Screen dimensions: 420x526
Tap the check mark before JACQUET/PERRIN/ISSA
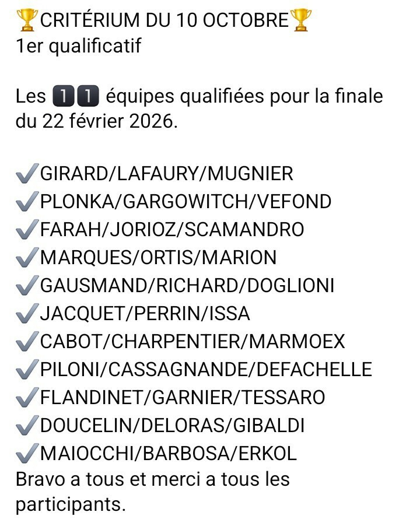point(27,314)
